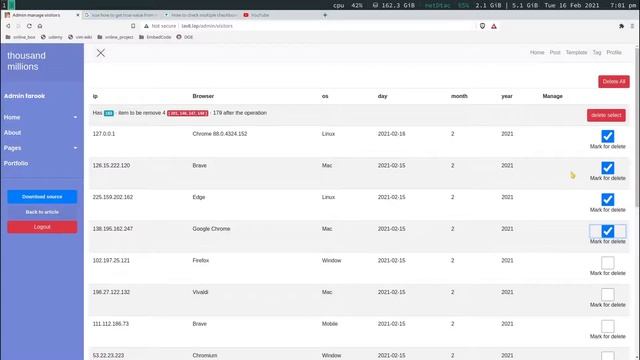The width and height of the screenshot is (640, 360).
Task: Click the delete select button
Action: pos(606,115)
